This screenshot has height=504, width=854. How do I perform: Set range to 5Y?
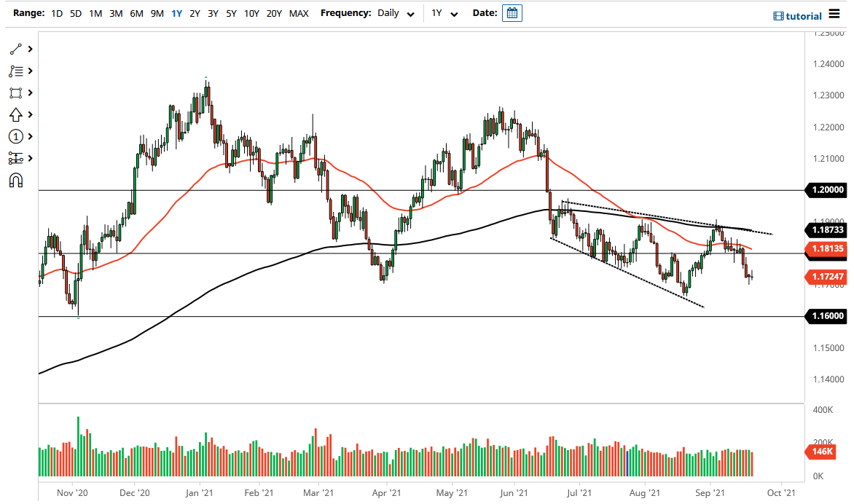click(231, 13)
